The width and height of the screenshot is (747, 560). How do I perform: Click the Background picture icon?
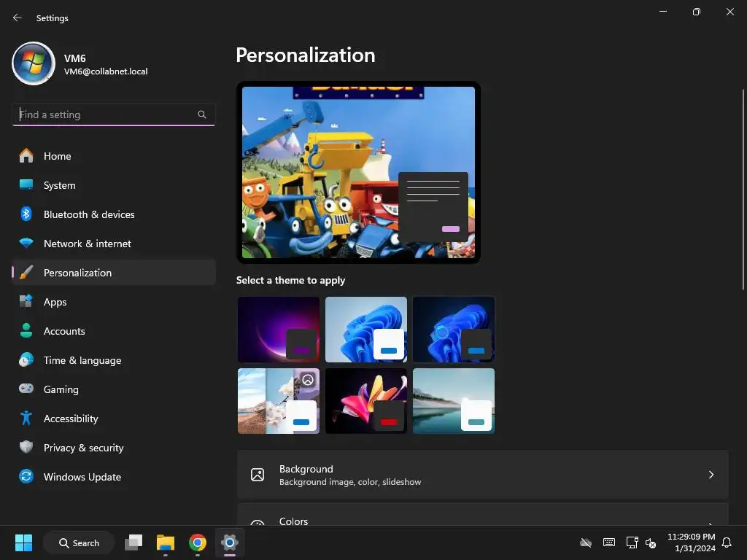258,475
